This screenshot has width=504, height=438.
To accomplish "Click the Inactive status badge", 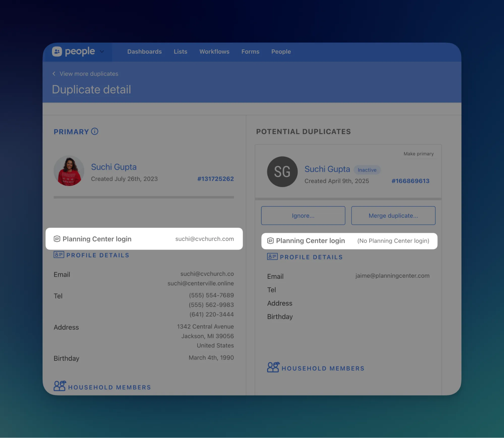I will pyautogui.click(x=367, y=170).
